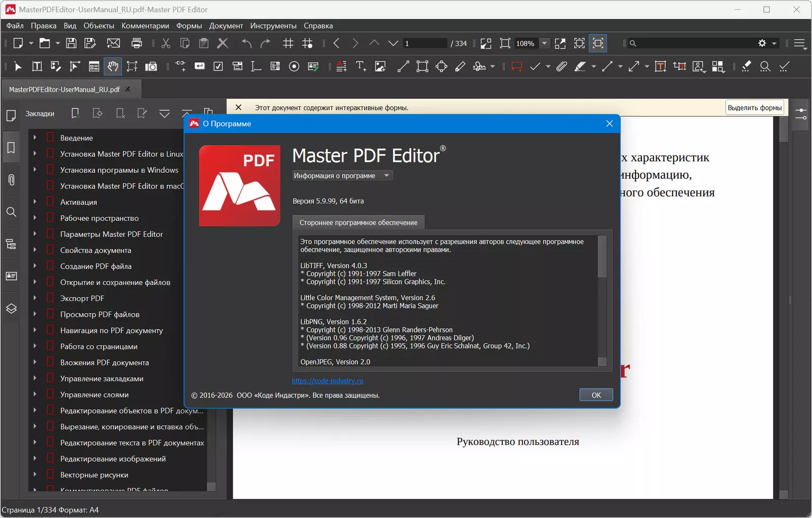
Task: Select the Add Text tool
Action: click(361, 67)
